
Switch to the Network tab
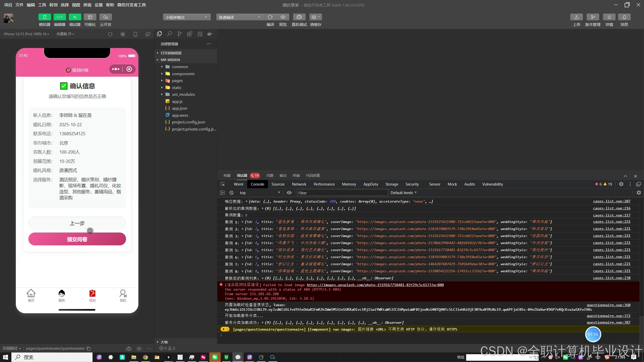pyautogui.click(x=299, y=184)
